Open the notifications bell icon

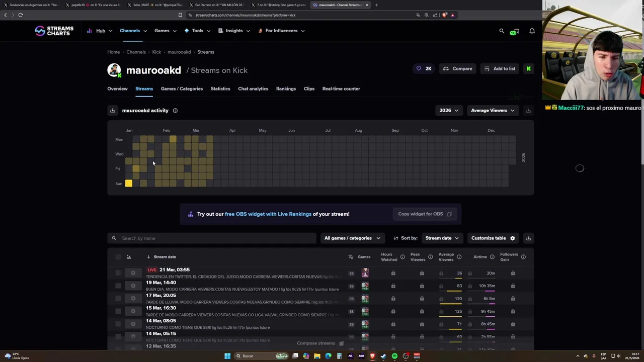532,31
